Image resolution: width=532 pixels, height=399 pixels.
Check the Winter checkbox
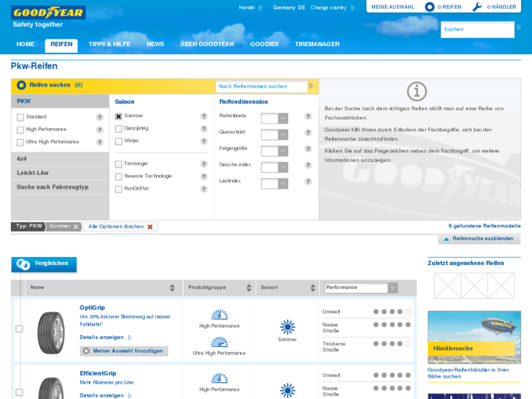[119, 141]
